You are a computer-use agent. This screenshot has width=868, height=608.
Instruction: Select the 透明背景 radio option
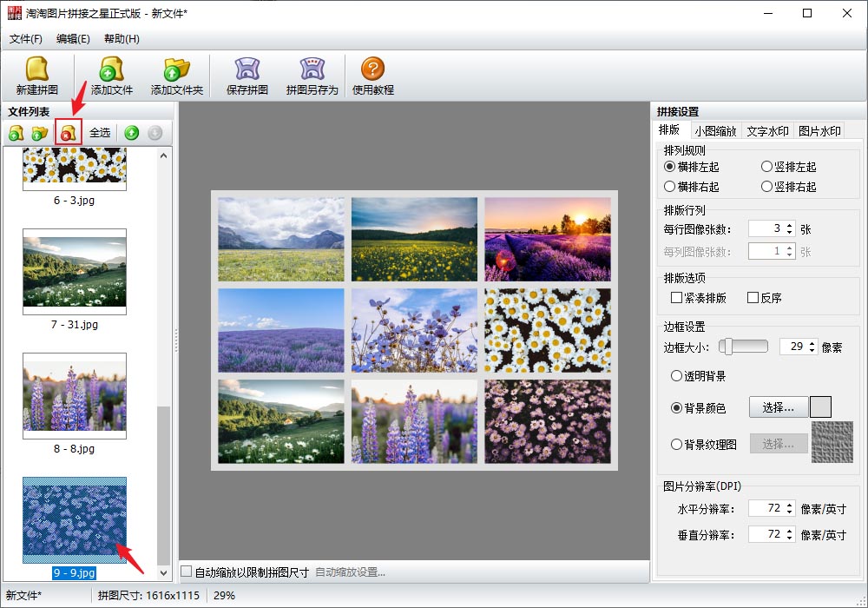pos(676,376)
